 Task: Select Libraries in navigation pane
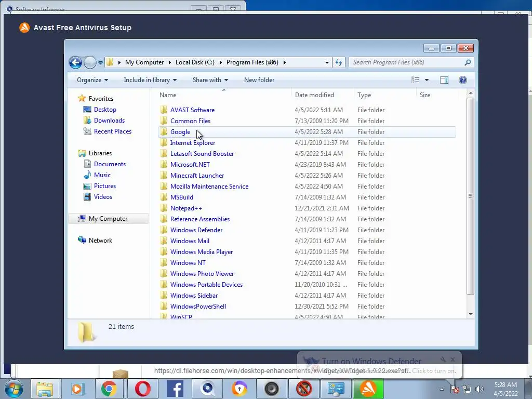click(100, 153)
